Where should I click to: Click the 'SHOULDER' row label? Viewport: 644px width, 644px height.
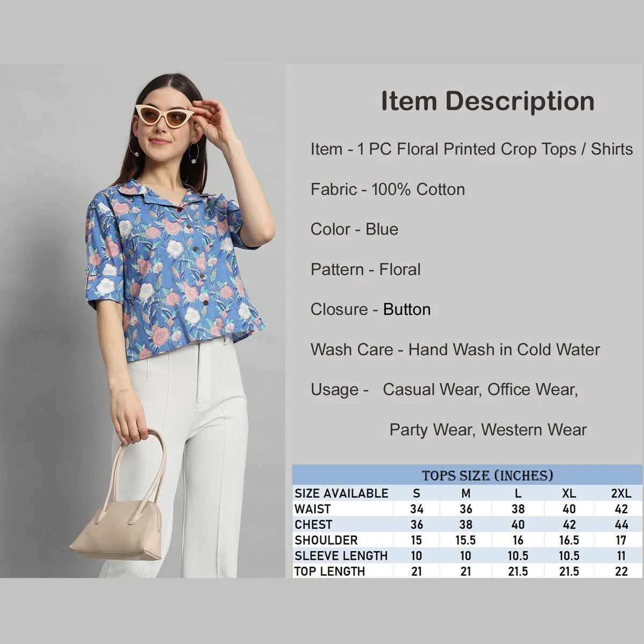[x=326, y=540]
